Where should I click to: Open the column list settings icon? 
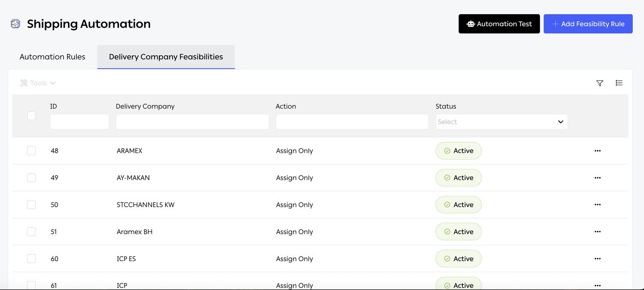[x=619, y=83]
